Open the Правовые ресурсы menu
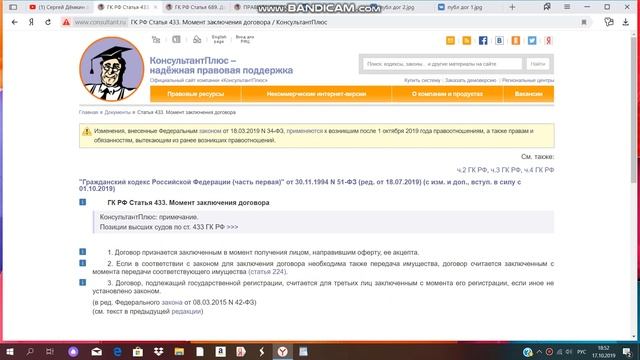Image resolution: width=640 pixels, height=360 pixels. point(196,94)
